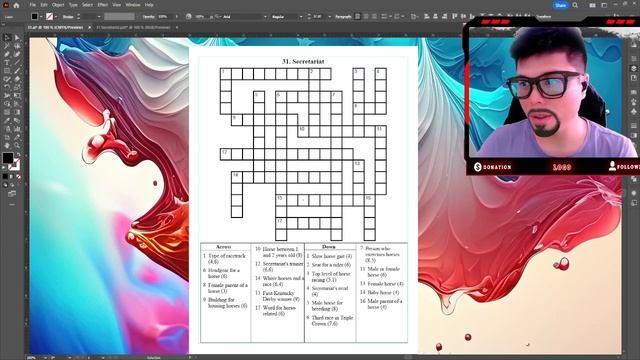Choose the Gradient tool

(x=17, y=112)
